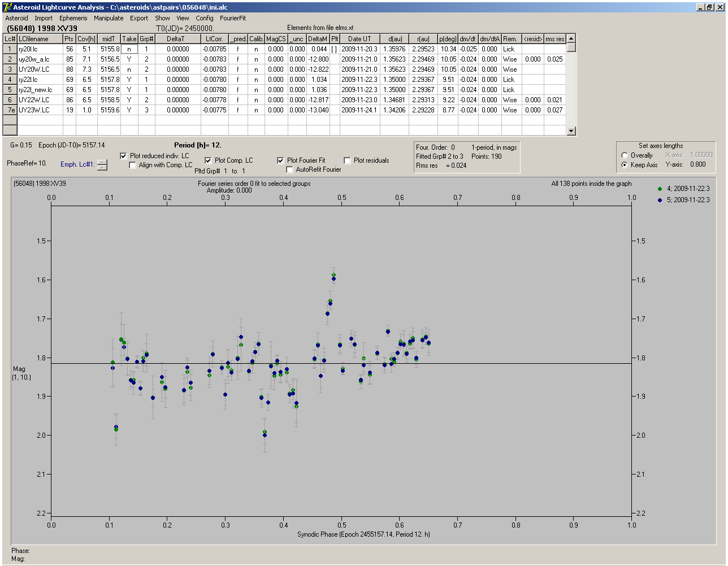This screenshot has height=566, width=728.
Task: Click the Period [h]= 12. label
Action: point(197,145)
